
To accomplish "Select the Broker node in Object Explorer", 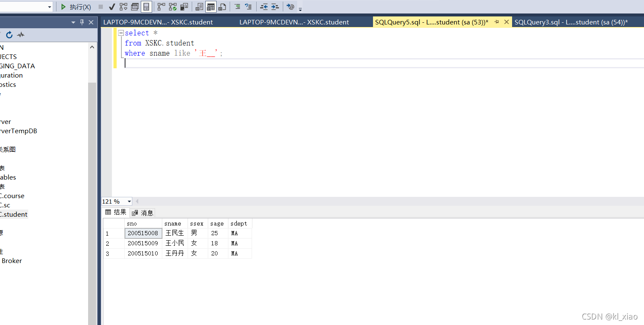I will (11, 261).
